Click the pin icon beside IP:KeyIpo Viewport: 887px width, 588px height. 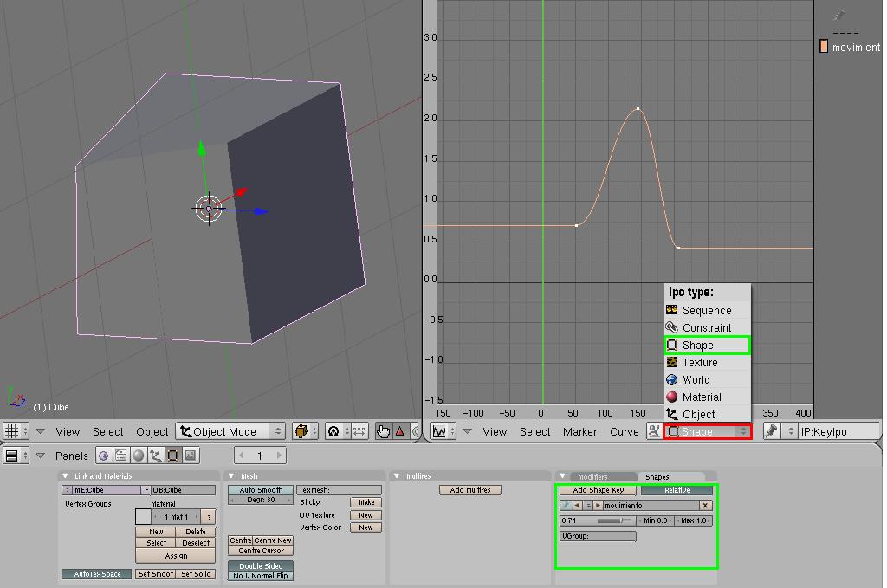point(771,431)
